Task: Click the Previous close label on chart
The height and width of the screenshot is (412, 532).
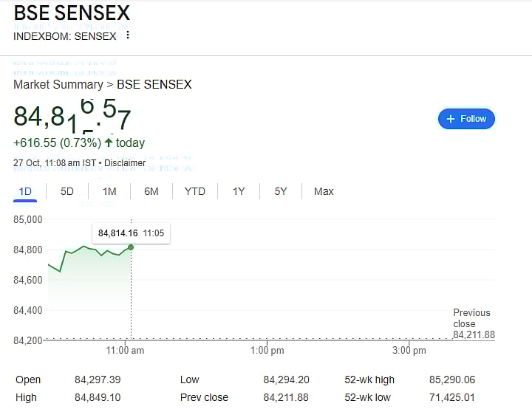Action: coord(471,318)
